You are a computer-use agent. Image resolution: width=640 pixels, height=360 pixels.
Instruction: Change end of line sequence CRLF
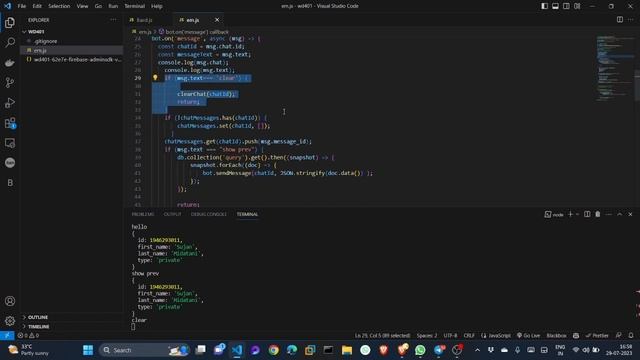coord(469,336)
